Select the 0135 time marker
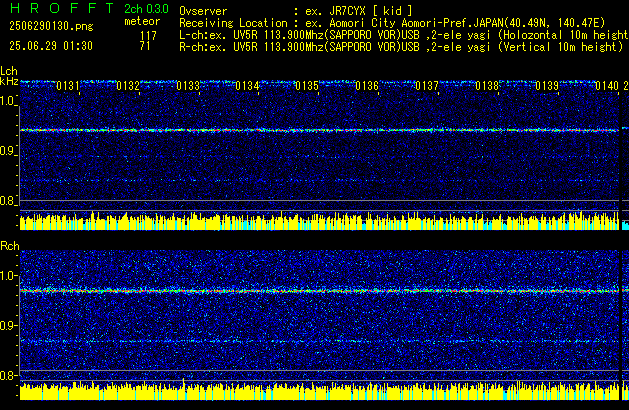 307,86
